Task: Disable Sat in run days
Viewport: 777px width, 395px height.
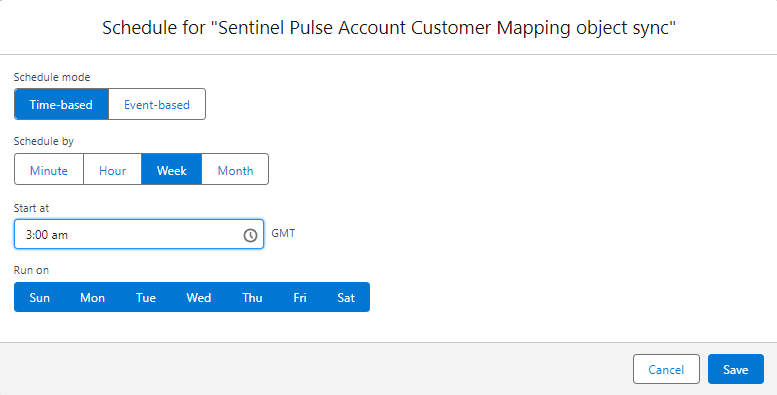Action: [x=346, y=297]
